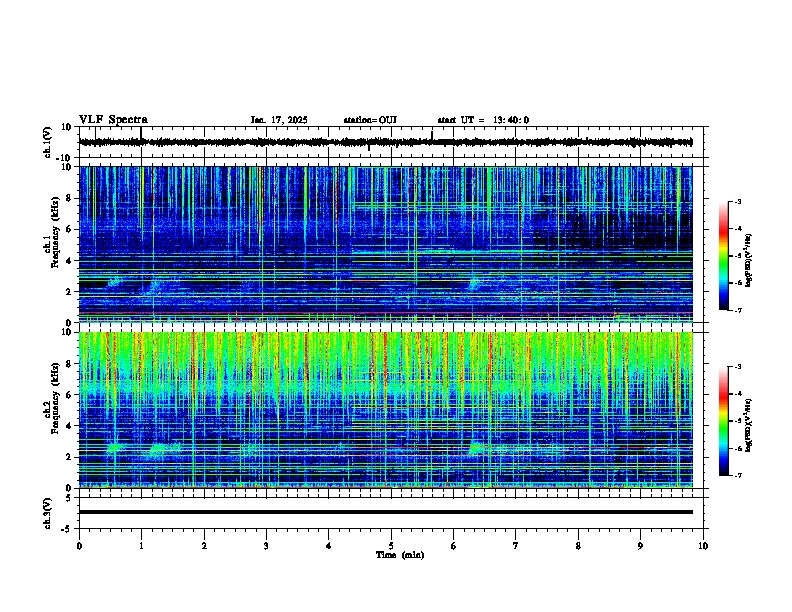792x612 pixels.
Task: Click the "2" kHz tick on ch.1 spectrogram axis
Action: coord(70,292)
